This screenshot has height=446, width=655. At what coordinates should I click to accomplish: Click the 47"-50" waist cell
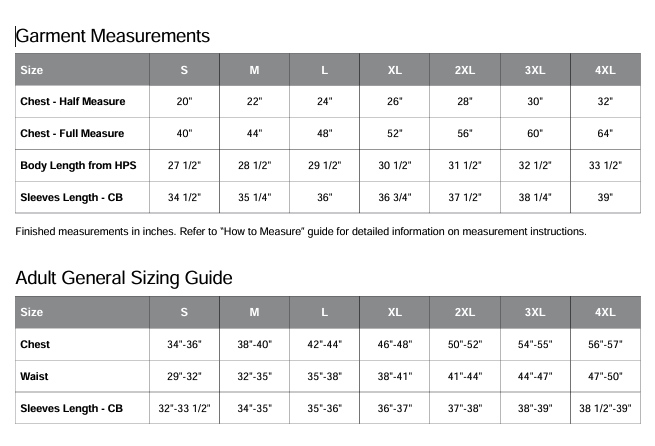pyautogui.click(x=605, y=376)
